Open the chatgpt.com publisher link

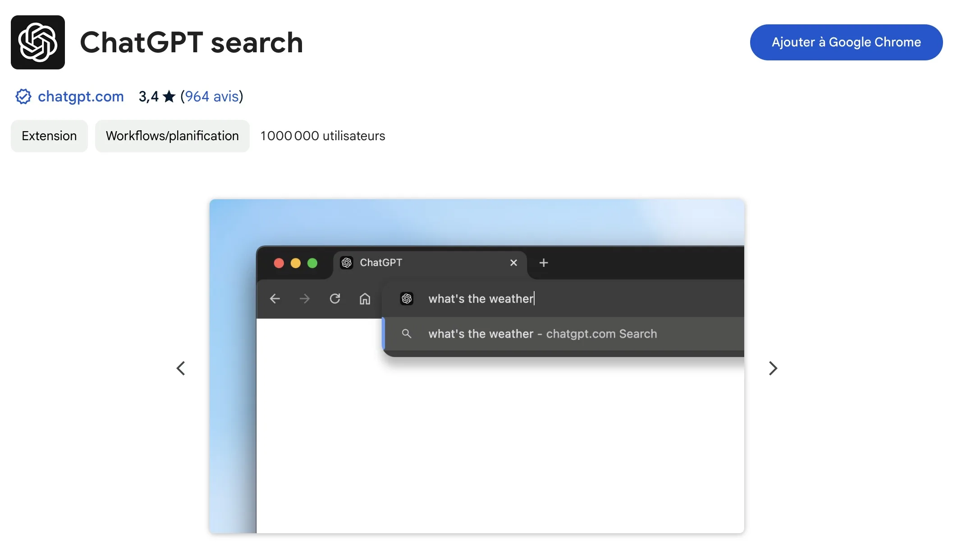[81, 96]
